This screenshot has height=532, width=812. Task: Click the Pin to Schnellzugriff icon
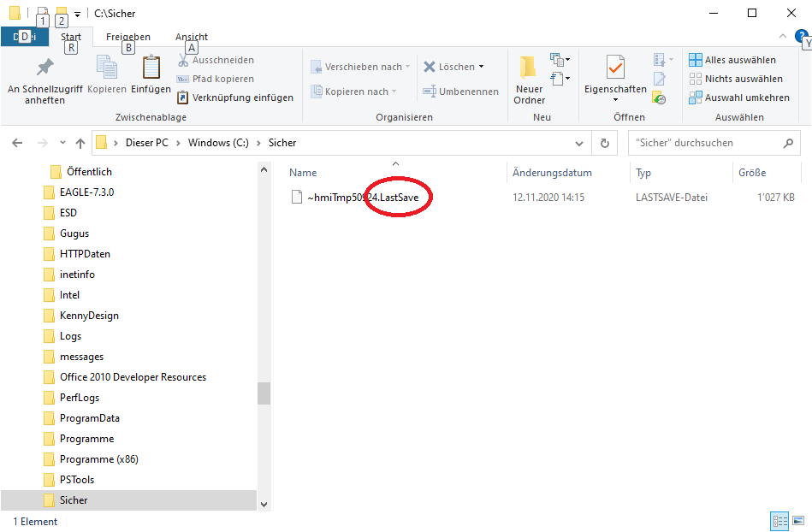click(44, 68)
